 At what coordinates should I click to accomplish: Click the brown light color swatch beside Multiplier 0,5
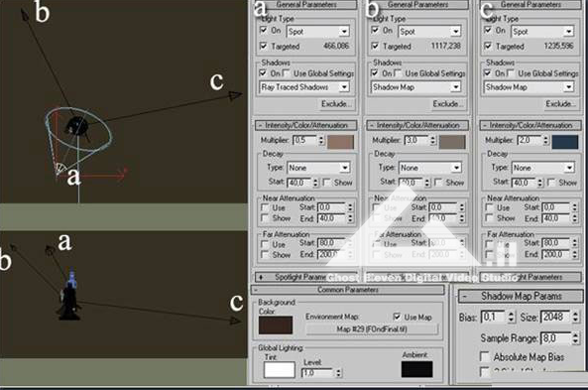point(340,142)
